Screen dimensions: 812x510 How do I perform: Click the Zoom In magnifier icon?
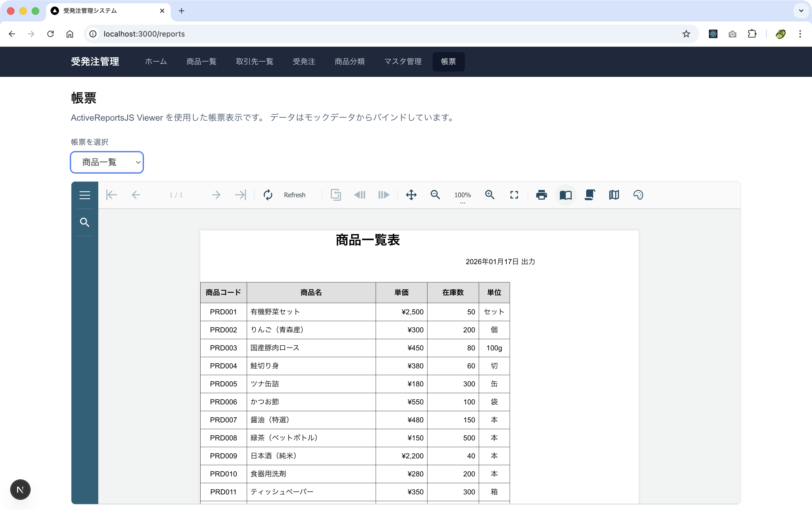[490, 195]
